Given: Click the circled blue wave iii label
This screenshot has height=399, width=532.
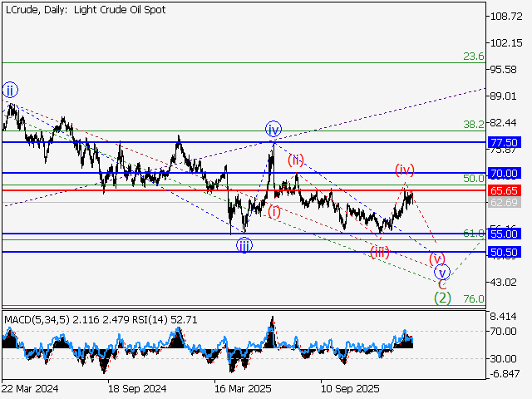Looking at the screenshot, I should (x=244, y=244).
